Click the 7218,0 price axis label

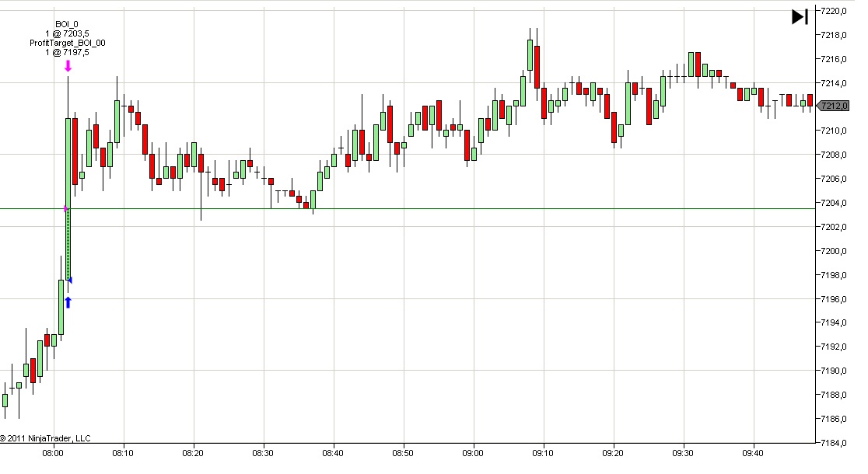click(x=834, y=35)
